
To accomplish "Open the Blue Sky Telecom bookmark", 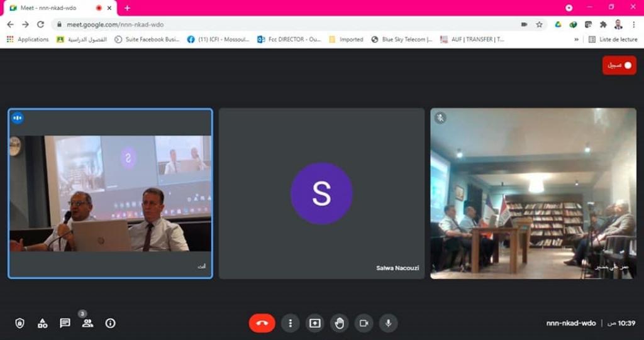I will coord(401,39).
